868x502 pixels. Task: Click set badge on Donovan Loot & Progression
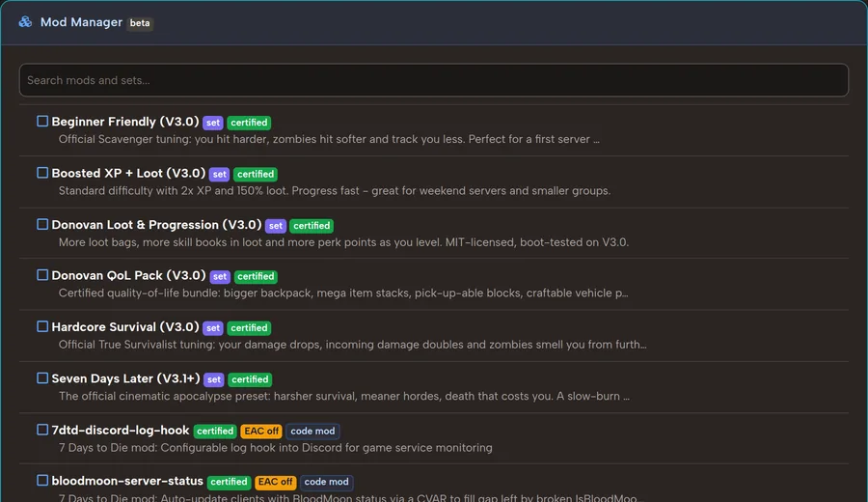point(276,226)
